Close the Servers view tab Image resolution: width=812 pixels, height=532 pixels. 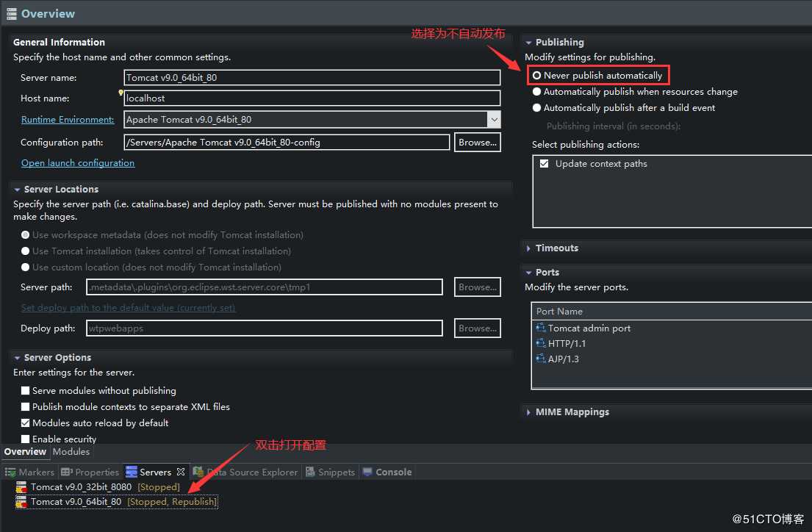[180, 472]
